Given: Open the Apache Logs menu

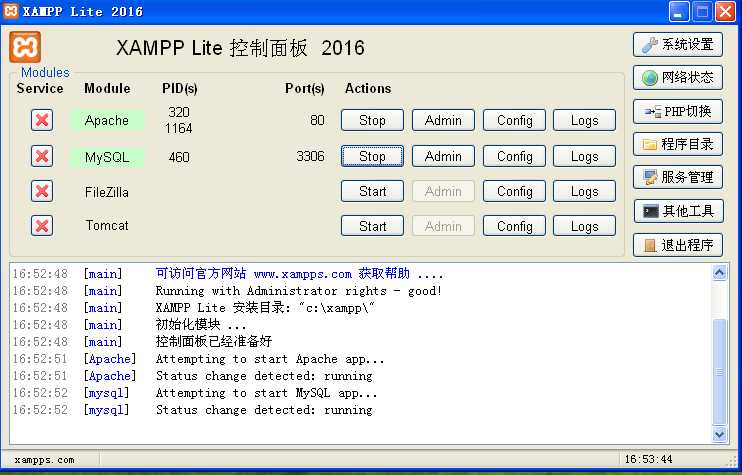Looking at the screenshot, I should pyautogui.click(x=584, y=120).
